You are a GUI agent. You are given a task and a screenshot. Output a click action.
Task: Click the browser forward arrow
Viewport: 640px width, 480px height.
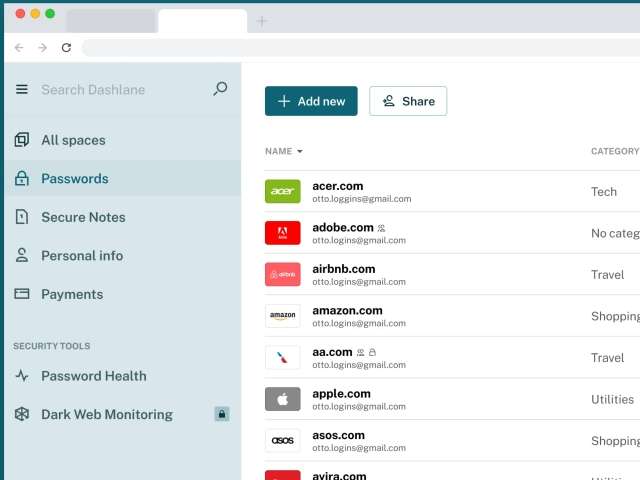click(x=42, y=48)
